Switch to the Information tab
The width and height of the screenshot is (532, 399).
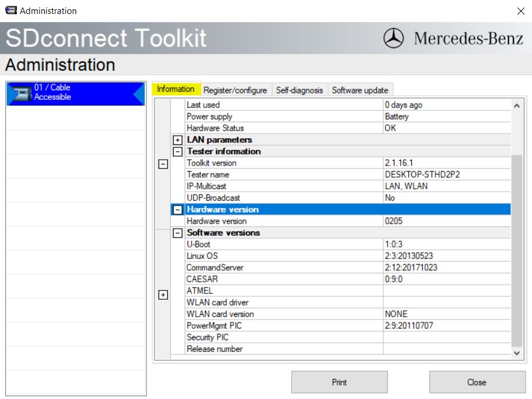tap(175, 89)
